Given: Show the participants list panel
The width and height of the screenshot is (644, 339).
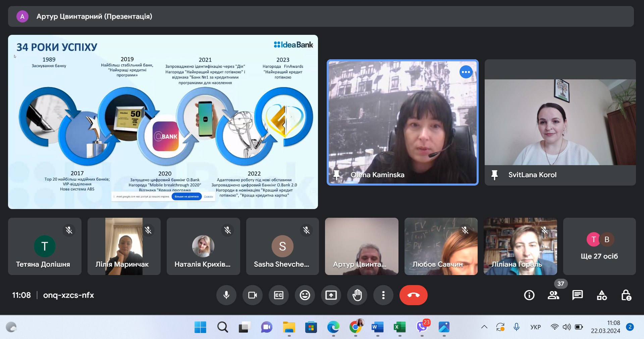Looking at the screenshot, I should click(553, 295).
